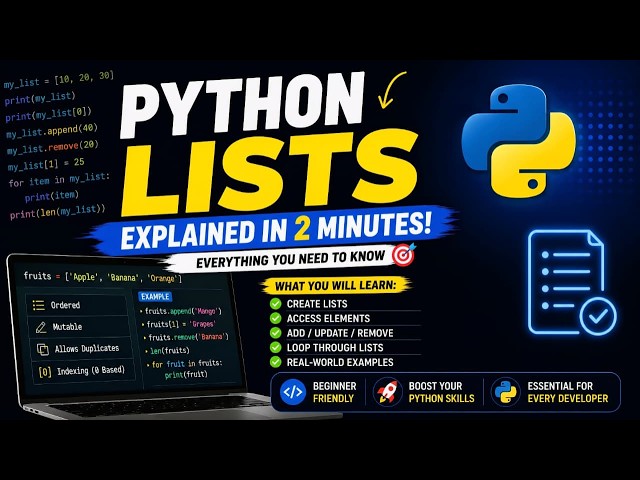
Task: Click the green check beside Loop Through Lists
Action: coord(276,347)
